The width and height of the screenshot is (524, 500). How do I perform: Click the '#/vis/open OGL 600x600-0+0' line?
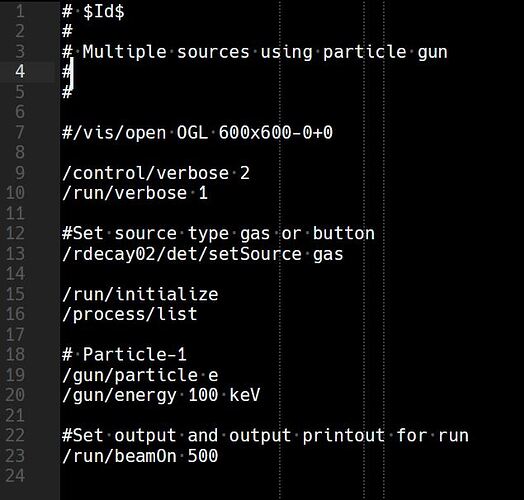197,132
